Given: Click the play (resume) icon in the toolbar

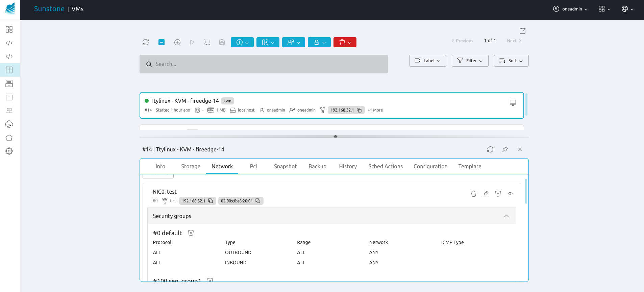Looking at the screenshot, I should (x=192, y=42).
